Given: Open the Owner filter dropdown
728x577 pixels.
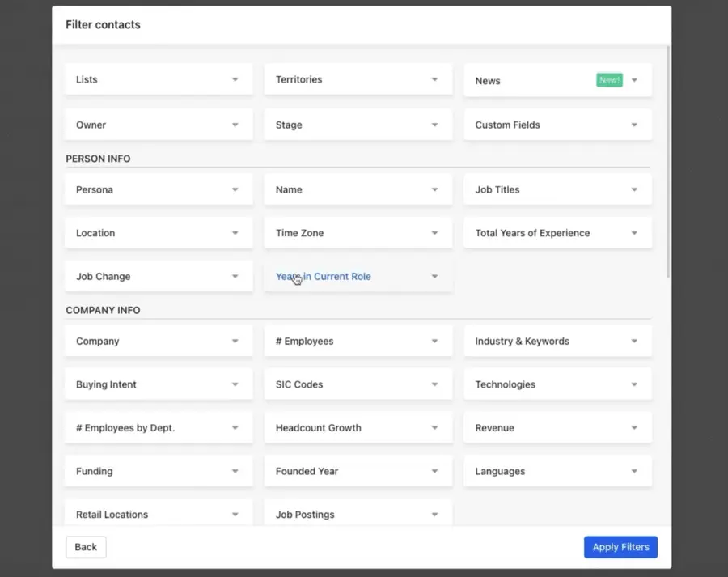Looking at the screenshot, I should 158,125.
